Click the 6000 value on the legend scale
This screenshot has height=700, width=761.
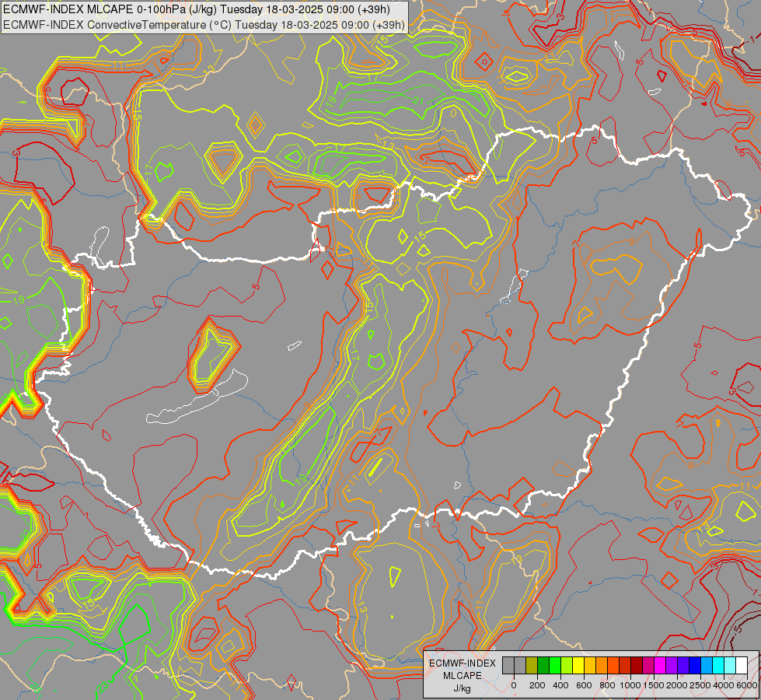(x=747, y=685)
